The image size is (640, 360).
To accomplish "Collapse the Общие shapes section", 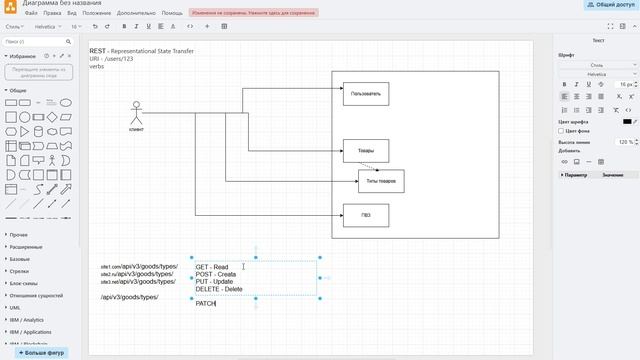I will pyautogui.click(x=18, y=91).
